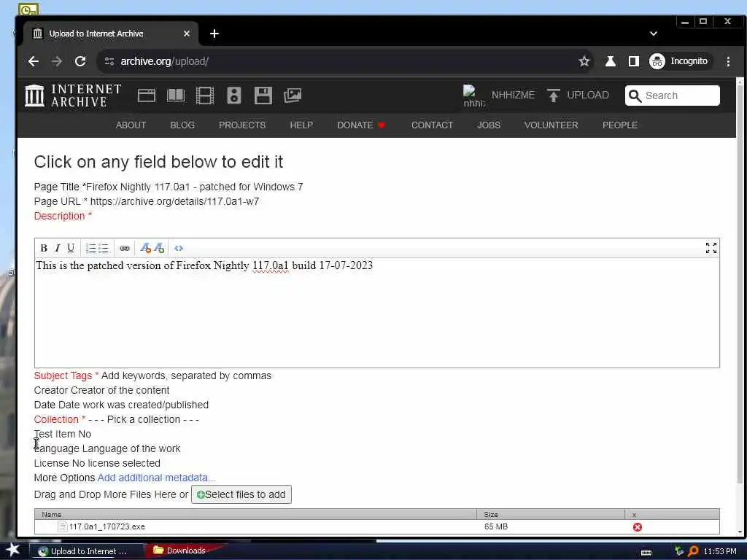Reload the archive.org upload page
Viewport: 747px width, 560px height.
click(x=80, y=61)
